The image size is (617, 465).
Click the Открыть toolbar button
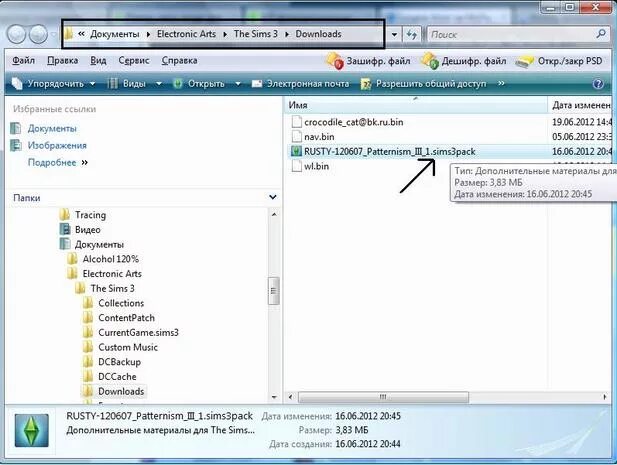[x=199, y=84]
